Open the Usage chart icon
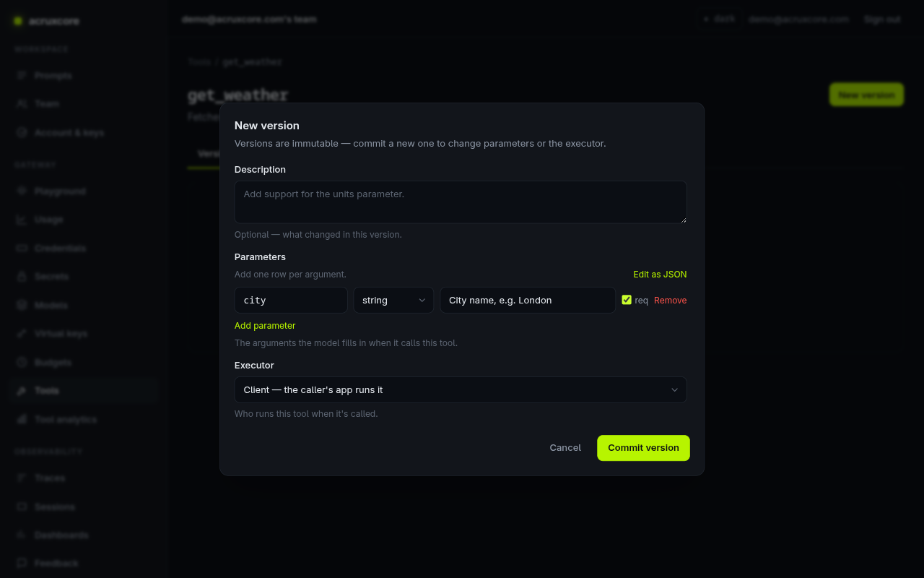Screen dimensions: 924x578 pyautogui.click(x=21, y=220)
